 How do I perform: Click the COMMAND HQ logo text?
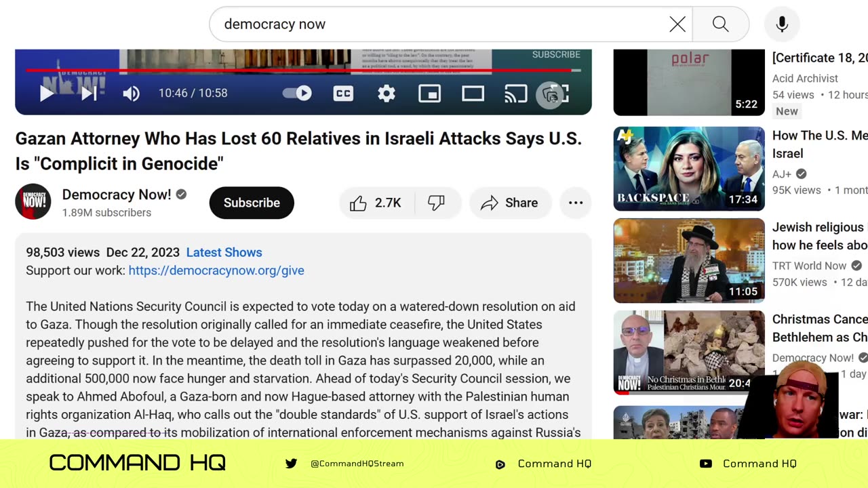coord(138,463)
